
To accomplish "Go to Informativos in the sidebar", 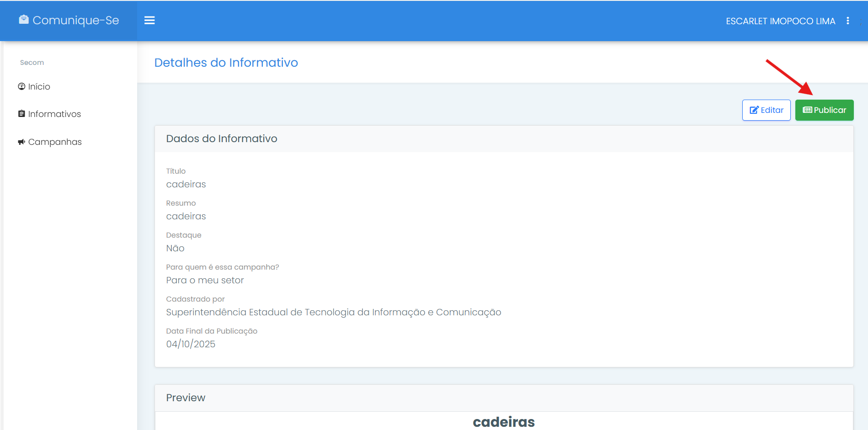I will (x=54, y=114).
